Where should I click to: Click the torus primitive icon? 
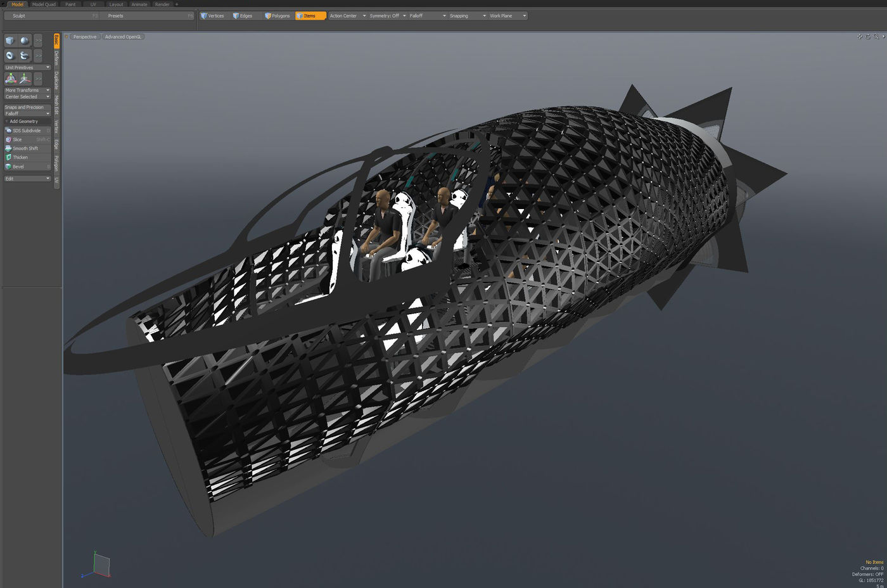[x=10, y=56]
